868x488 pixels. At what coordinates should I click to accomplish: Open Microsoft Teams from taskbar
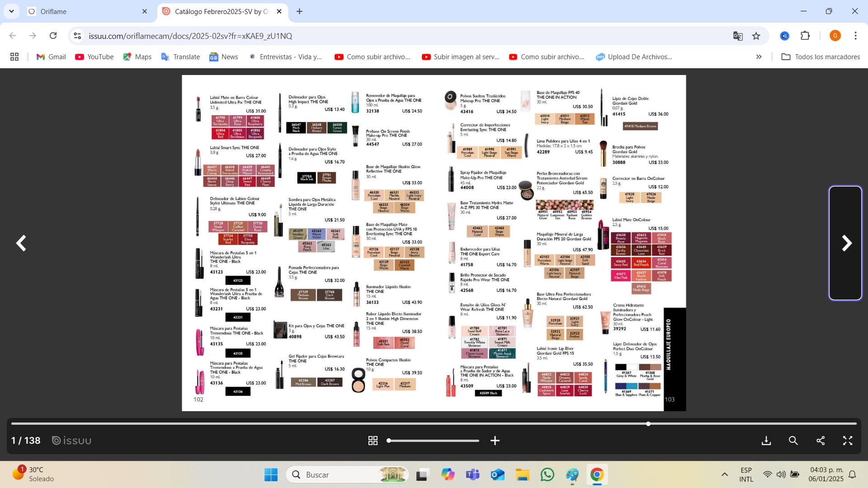pyautogui.click(x=472, y=474)
